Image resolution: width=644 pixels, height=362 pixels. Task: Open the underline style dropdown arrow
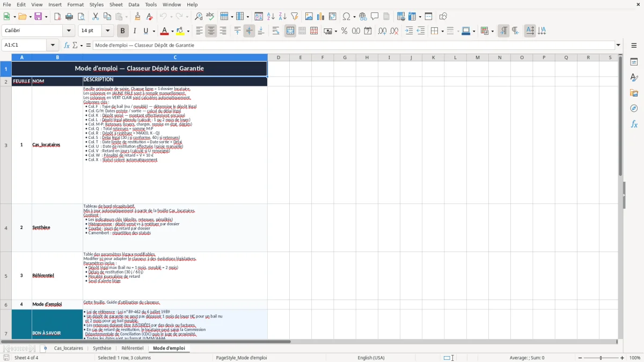[x=153, y=31]
